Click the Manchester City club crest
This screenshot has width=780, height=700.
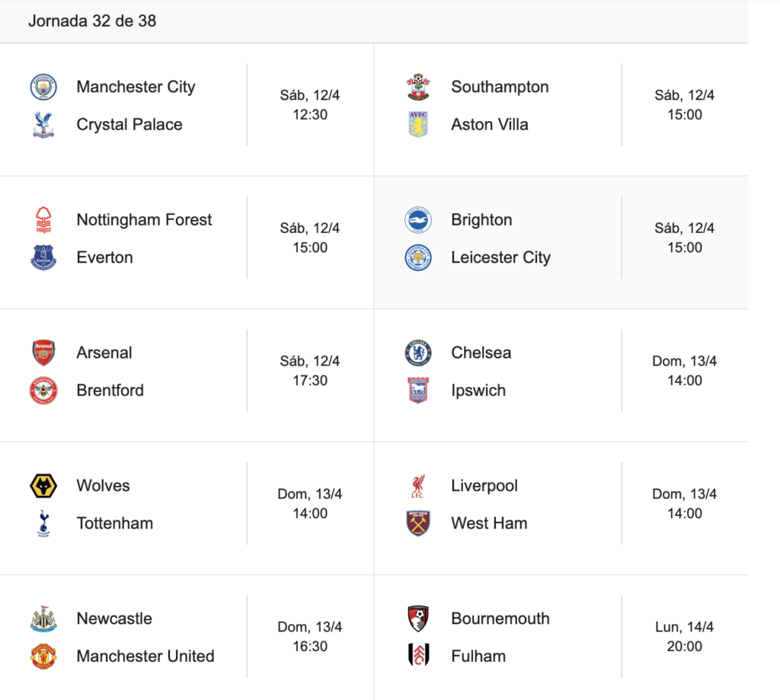43,87
